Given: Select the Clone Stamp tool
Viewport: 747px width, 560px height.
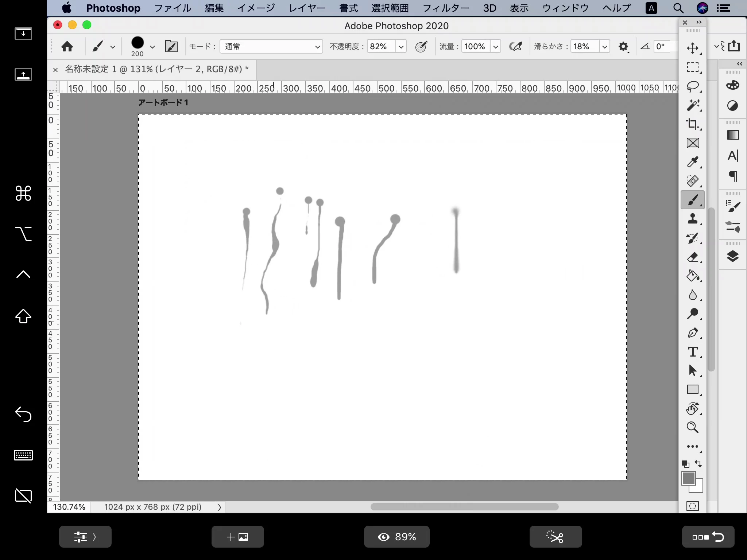Looking at the screenshot, I should click(692, 219).
